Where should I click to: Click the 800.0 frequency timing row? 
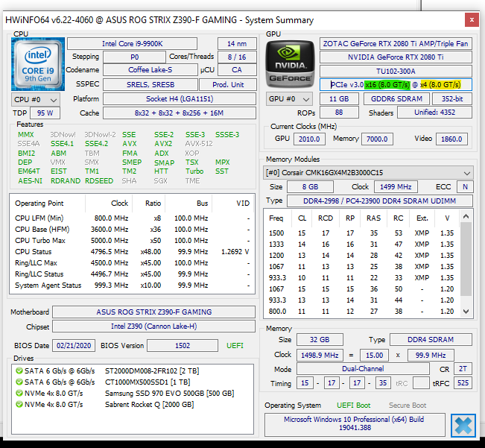[x=361, y=312]
